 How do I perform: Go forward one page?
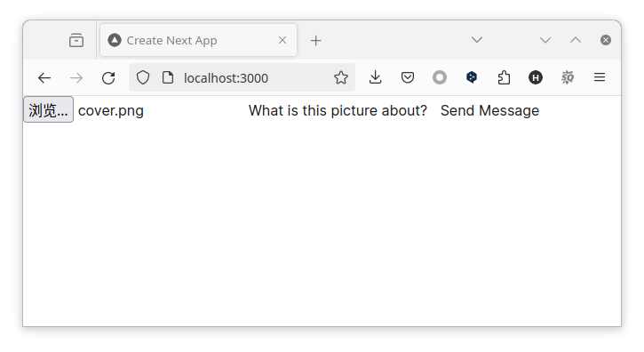[76, 77]
